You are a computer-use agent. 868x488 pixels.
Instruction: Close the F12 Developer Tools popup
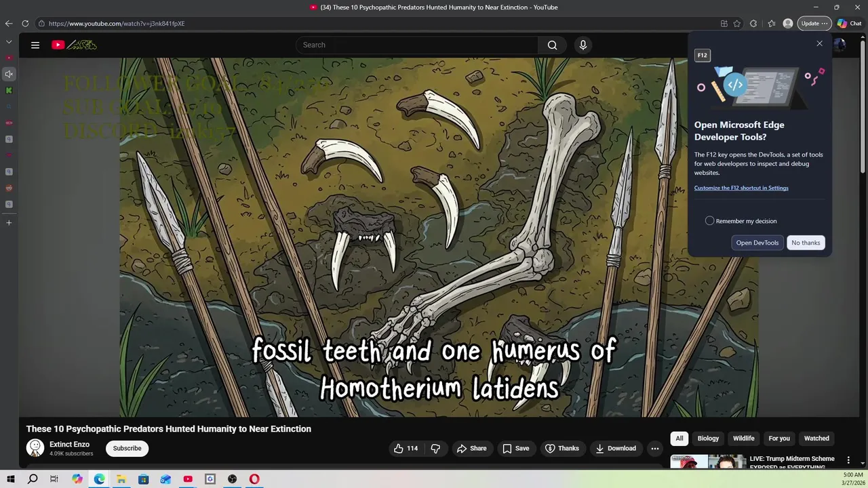point(819,43)
